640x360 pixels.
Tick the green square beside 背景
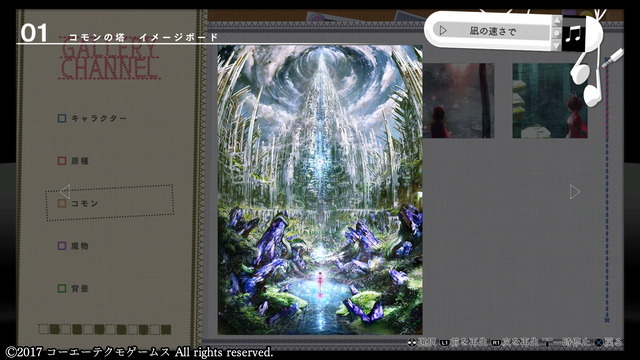tap(62, 289)
